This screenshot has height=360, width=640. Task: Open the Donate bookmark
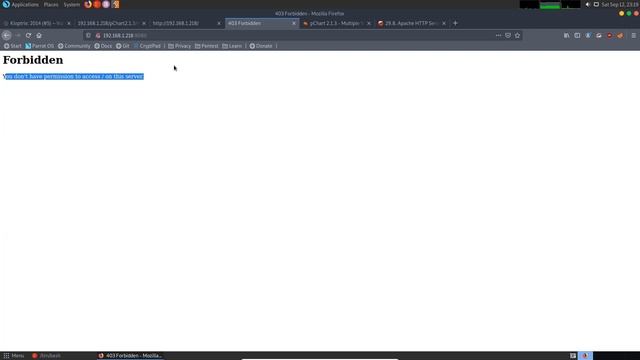[x=261, y=46]
